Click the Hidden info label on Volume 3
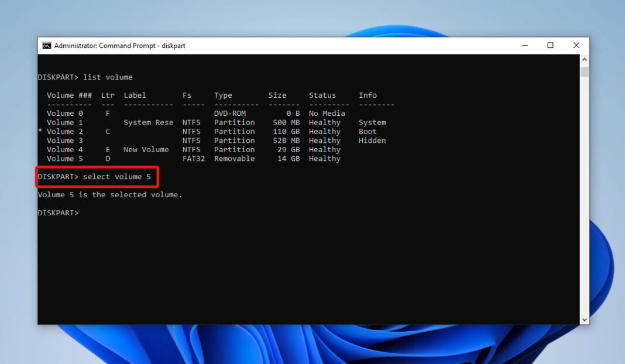625x364 pixels. (372, 140)
